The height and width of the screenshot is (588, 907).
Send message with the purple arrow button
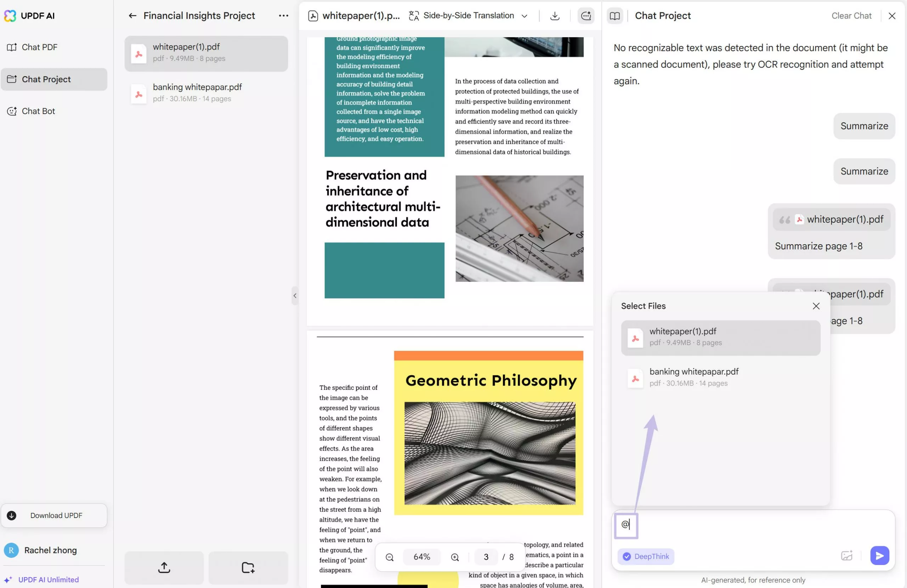click(879, 556)
